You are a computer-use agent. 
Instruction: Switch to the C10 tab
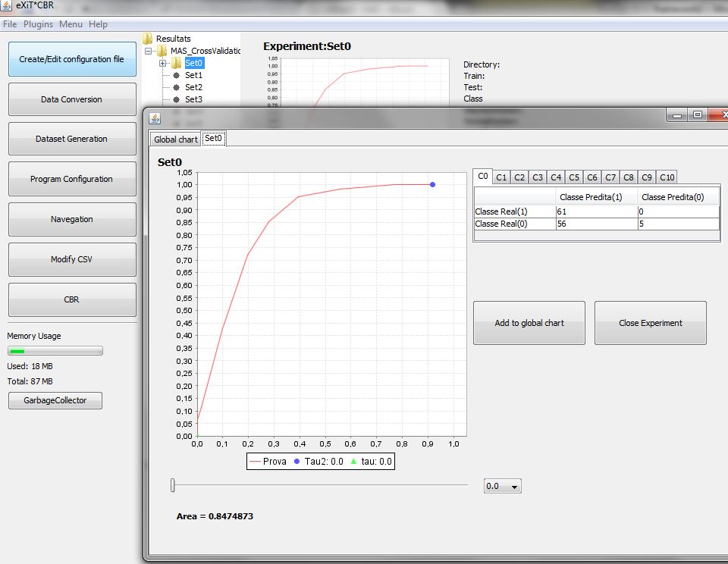click(x=667, y=177)
